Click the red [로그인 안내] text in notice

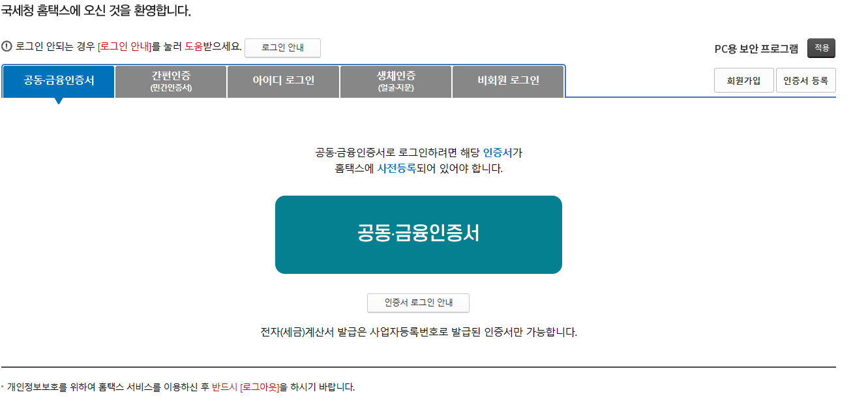coord(125,46)
